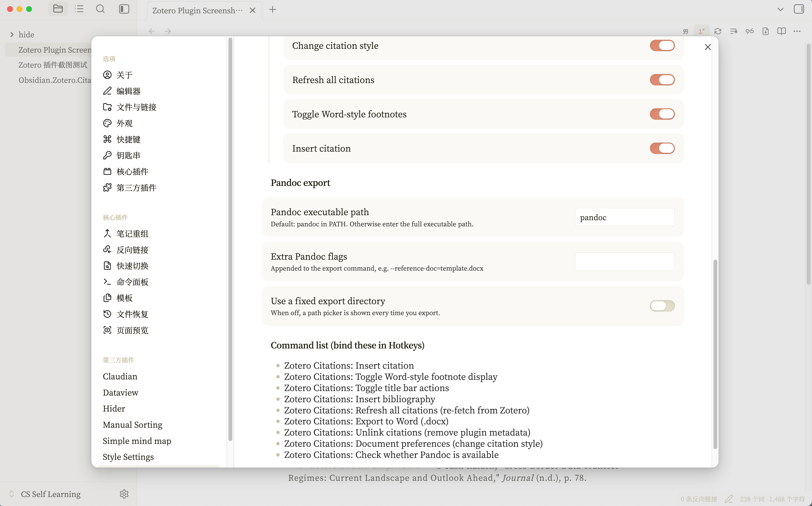Viewport: 812px width, 506px height.
Task: Click the Extra Pandoc flags field
Action: [x=625, y=261]
